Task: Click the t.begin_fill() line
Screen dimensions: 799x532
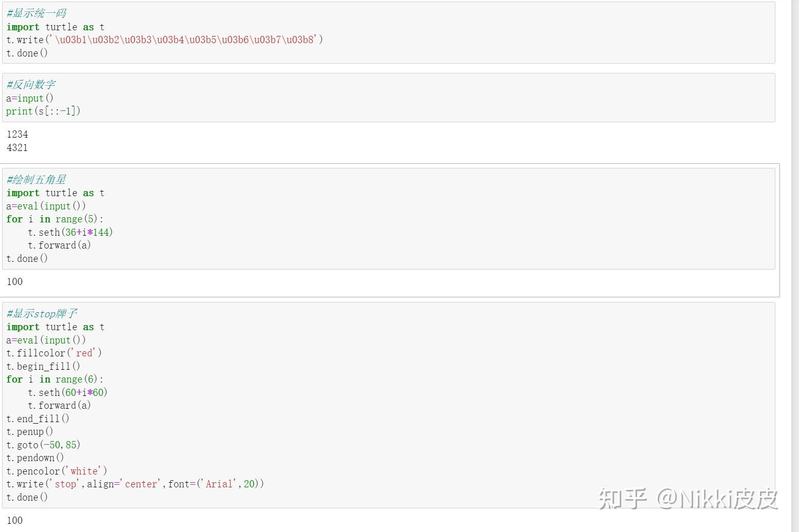Action: 43,366
